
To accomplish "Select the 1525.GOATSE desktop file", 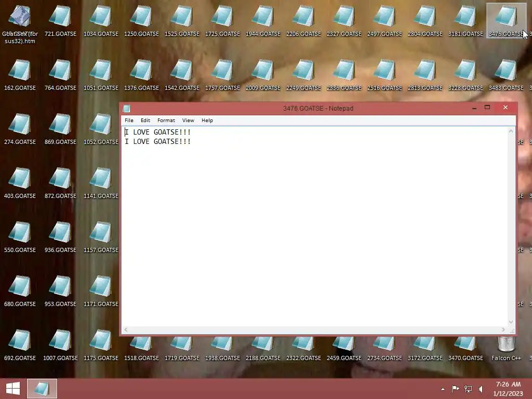I will 182,21.
